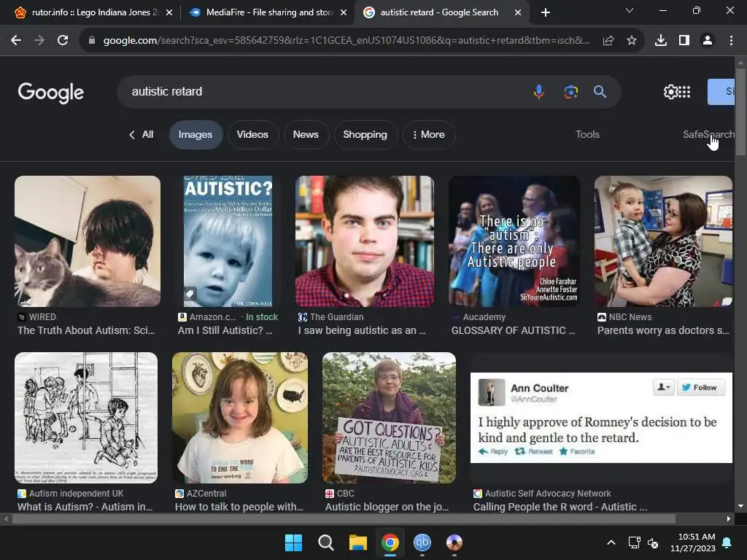Open the Google apps grid
The height and width of the screenshot is (560, 747).
(684, 91)
